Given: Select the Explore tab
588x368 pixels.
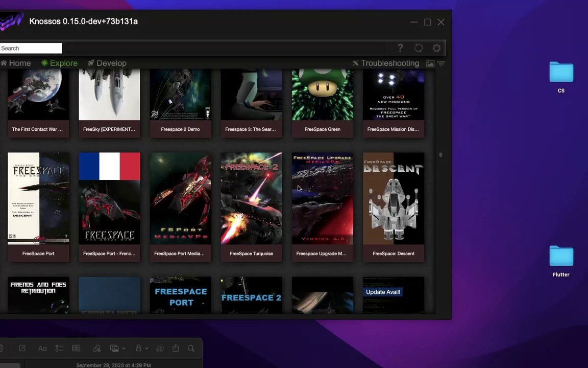Looking at the screenshot, I should tap(59, 63).
